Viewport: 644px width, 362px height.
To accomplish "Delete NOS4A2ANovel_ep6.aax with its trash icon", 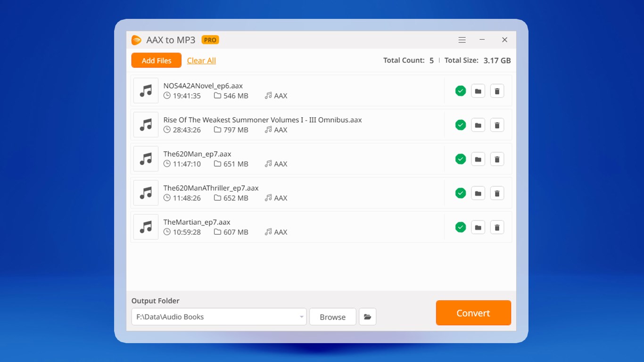I will (497, 91).
